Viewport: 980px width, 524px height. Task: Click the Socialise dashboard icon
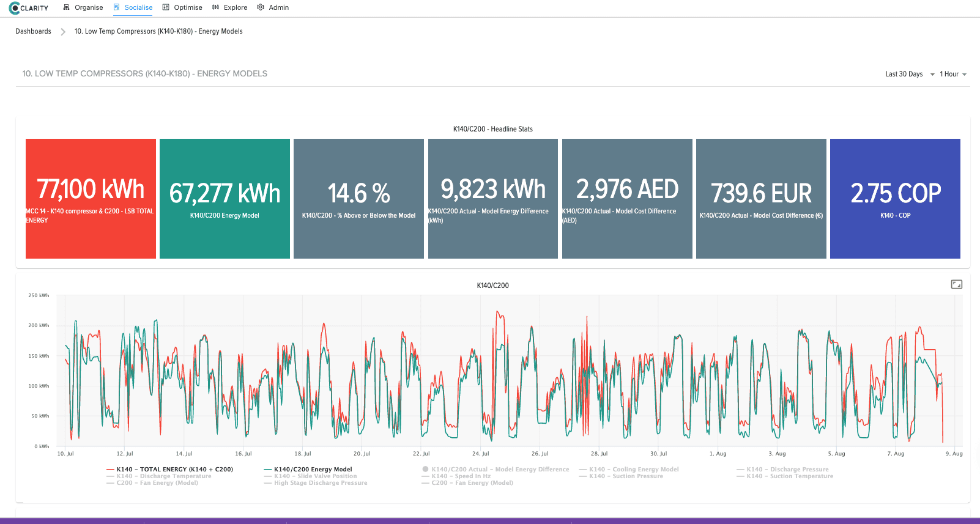click(x=117, y=7)
